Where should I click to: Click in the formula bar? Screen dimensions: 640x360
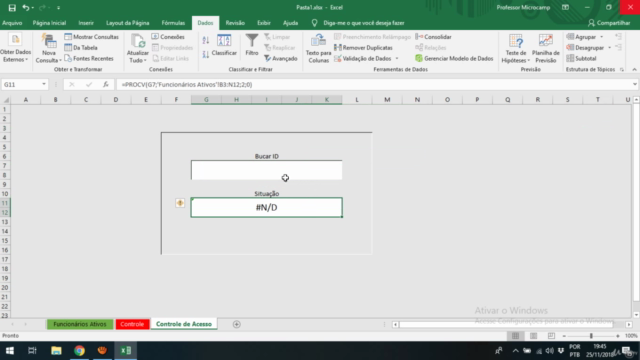point(373,84)
